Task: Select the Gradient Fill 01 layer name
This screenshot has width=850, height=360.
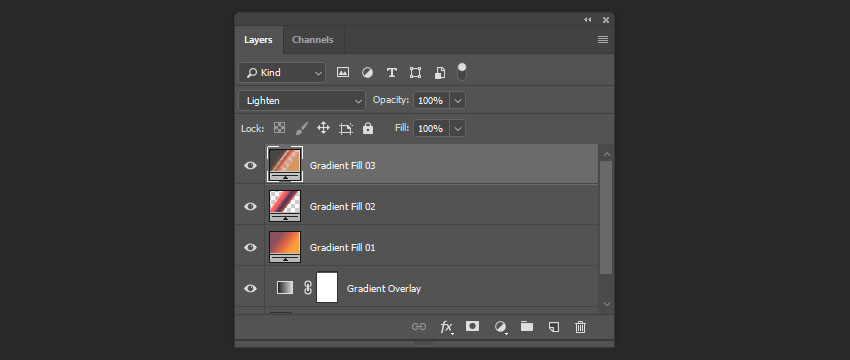Action: [x=343, y=247]
